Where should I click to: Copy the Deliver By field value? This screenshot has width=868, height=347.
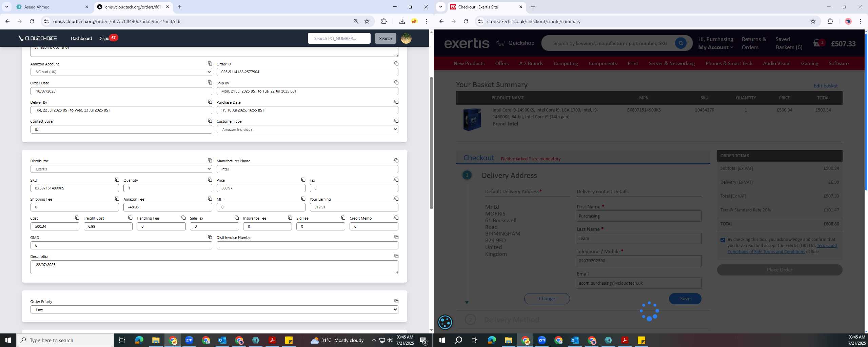[x=210, y=102]
